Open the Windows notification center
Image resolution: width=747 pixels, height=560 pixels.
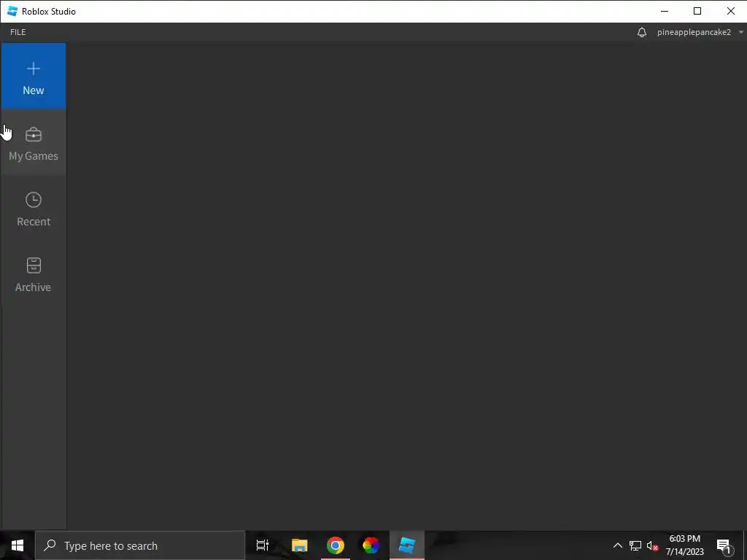(x=724, y=546)
